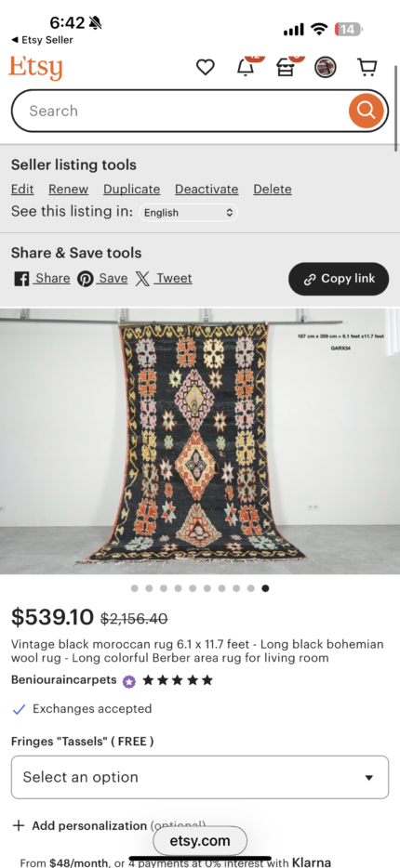400x868 pixels.
Task: Copy link button for this listing
Action: pyautogui.click(x=339, y=279)
